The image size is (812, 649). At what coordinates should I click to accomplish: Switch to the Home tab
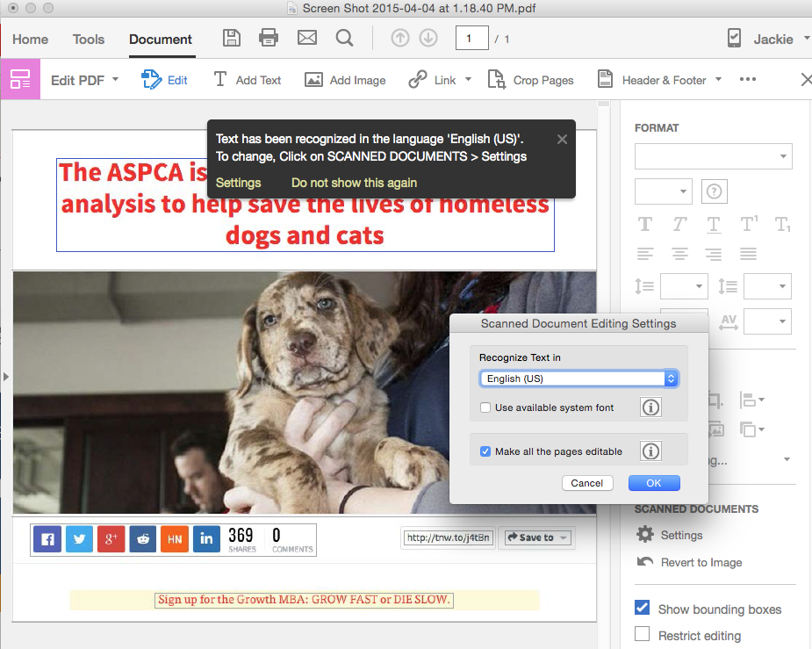30,39
